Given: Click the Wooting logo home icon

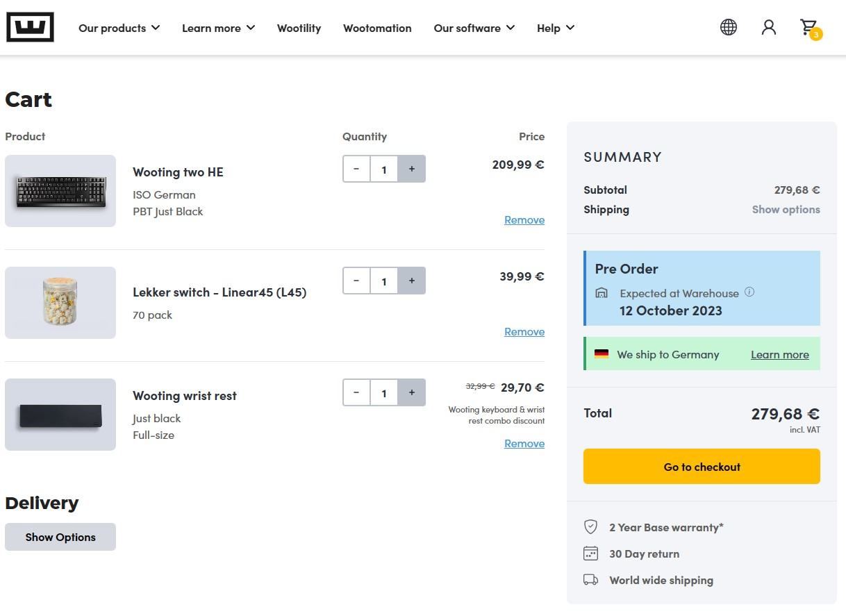Looking at the screenshot, I should point(30,28).
